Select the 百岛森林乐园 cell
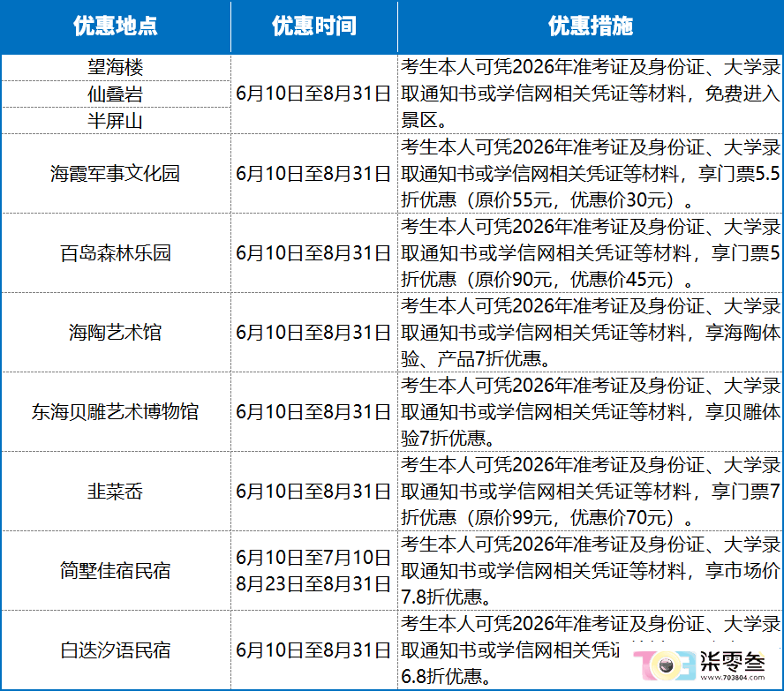784x691 pixels. coord(116,252)
